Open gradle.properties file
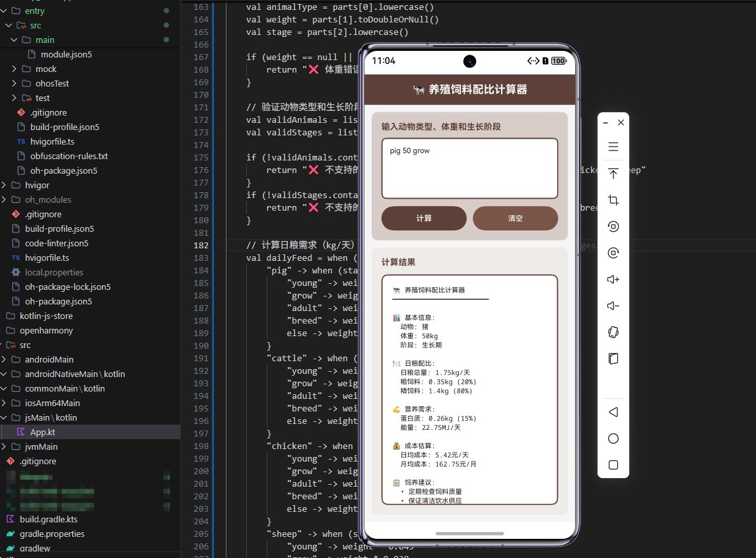Screen dimensions: 756x558 pyautogui.click(x=52, y=534)
